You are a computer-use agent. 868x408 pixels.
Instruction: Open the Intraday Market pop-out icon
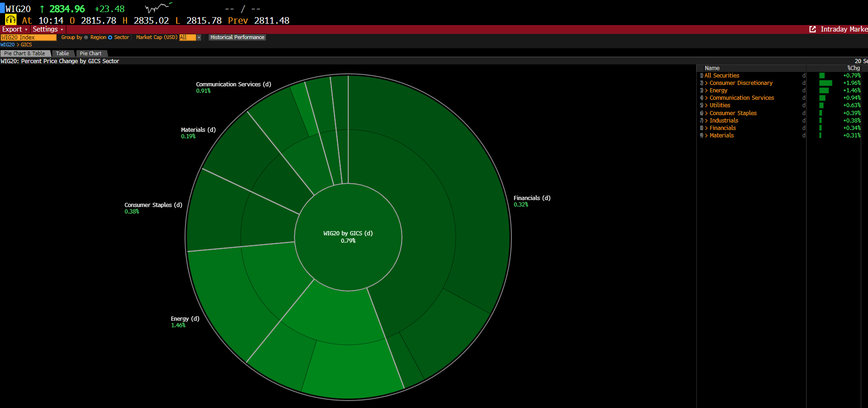(812, 29)
